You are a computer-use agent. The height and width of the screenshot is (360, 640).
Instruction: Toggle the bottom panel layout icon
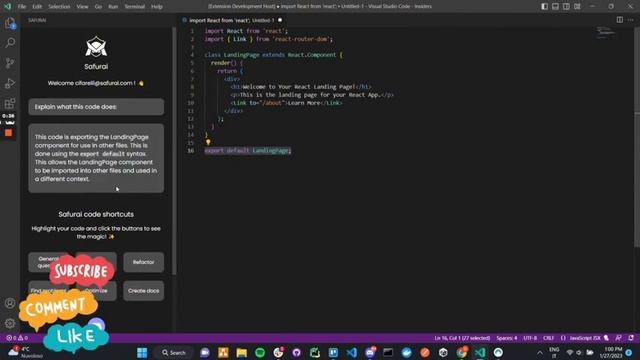click(x=556, y=6)
